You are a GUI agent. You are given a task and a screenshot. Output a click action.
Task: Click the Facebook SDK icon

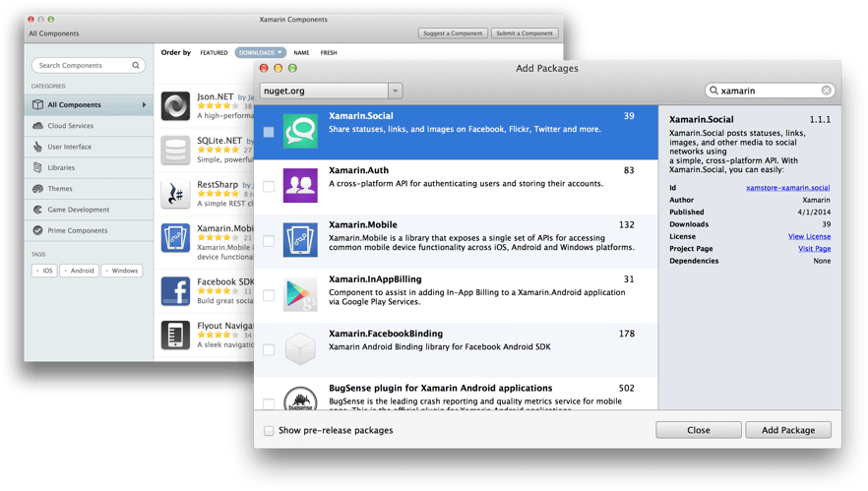coord(175,291)
